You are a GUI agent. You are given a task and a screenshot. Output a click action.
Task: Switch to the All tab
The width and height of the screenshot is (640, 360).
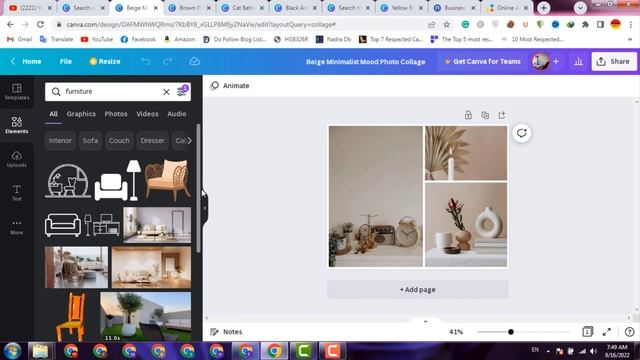(53, 114)
